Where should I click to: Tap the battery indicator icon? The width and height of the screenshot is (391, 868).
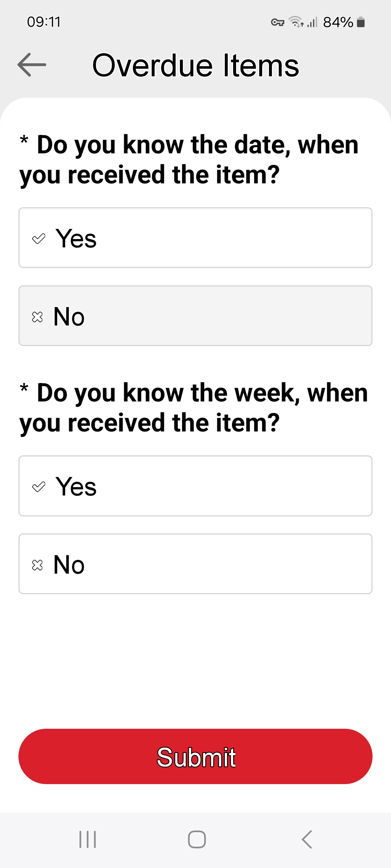click(x=361, y=22)
